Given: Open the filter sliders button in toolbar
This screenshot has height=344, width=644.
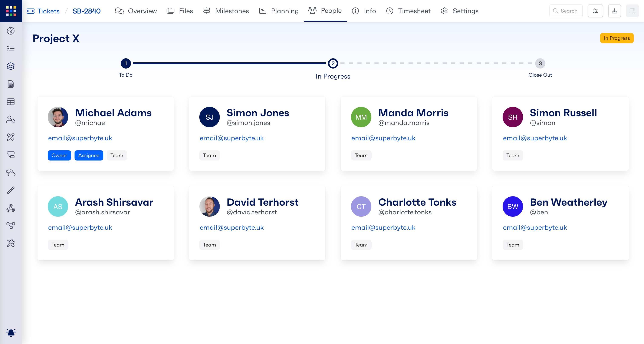Looking at the screenshot, I should (595, 11).
